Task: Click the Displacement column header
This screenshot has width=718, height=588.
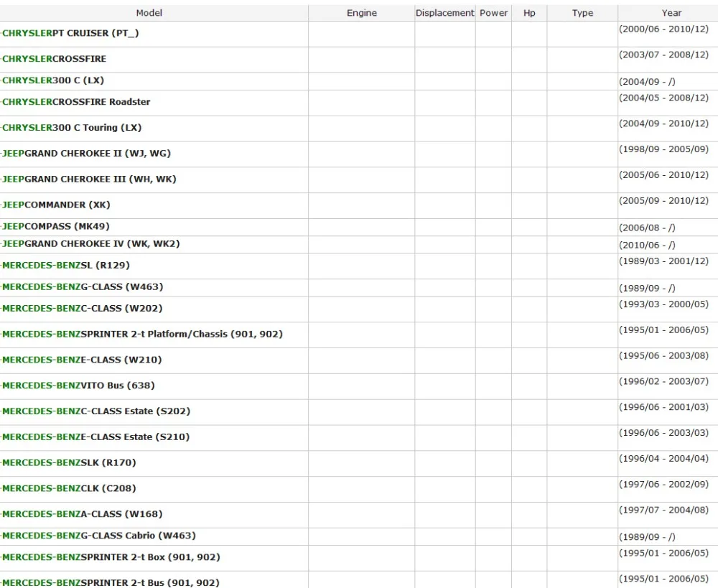Action: point(444,13)
